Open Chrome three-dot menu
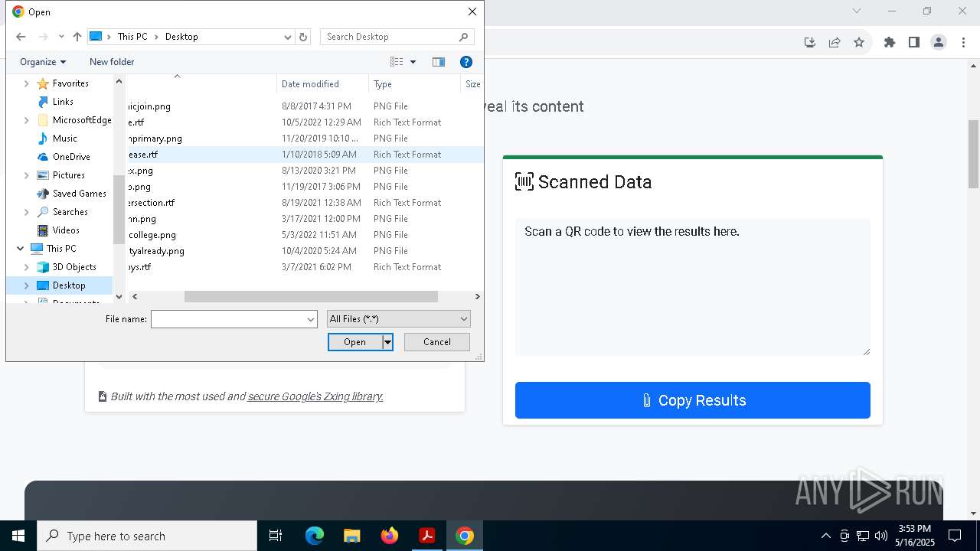980x551 pixels. (963, 42)
